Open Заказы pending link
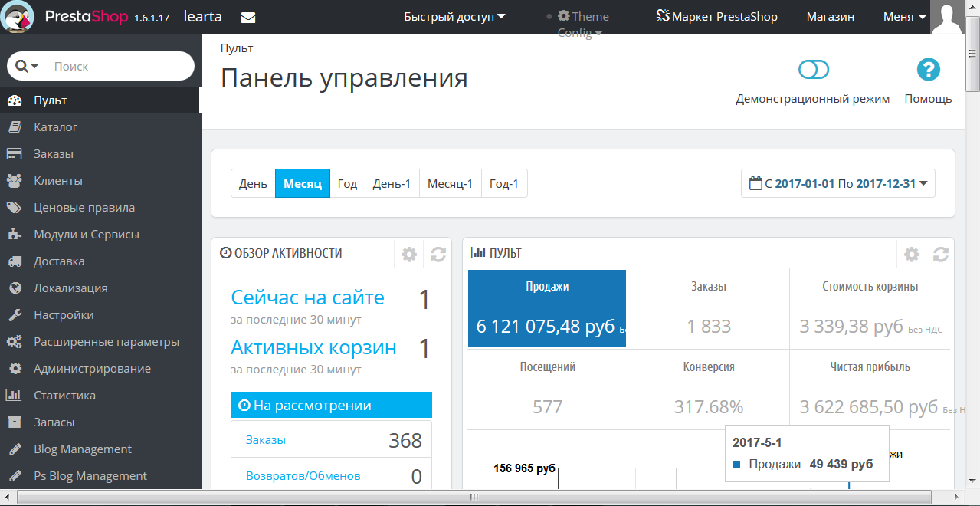Screen dimensions: 980x506 click(266, 440)
